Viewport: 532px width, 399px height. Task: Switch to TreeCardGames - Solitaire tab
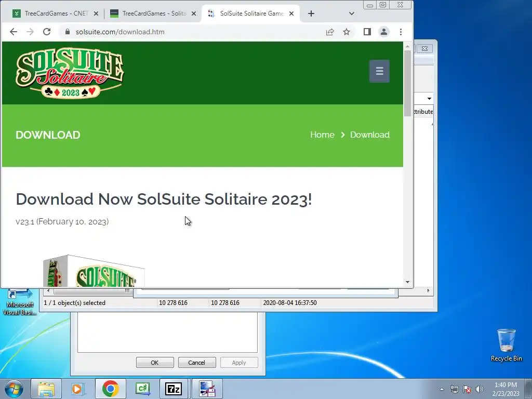point(153,14)
